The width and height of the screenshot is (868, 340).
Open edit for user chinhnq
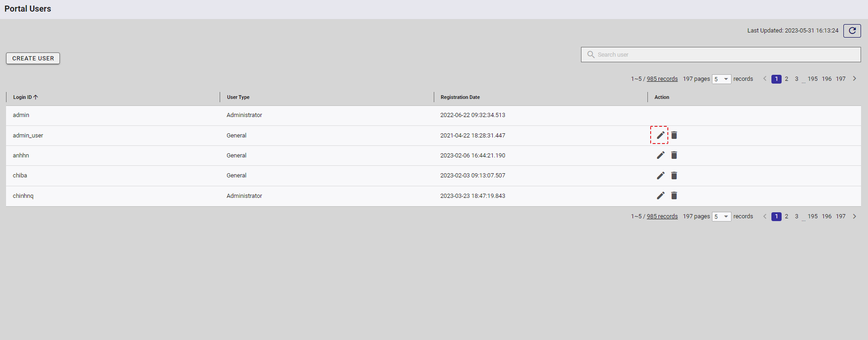[660, 196]
